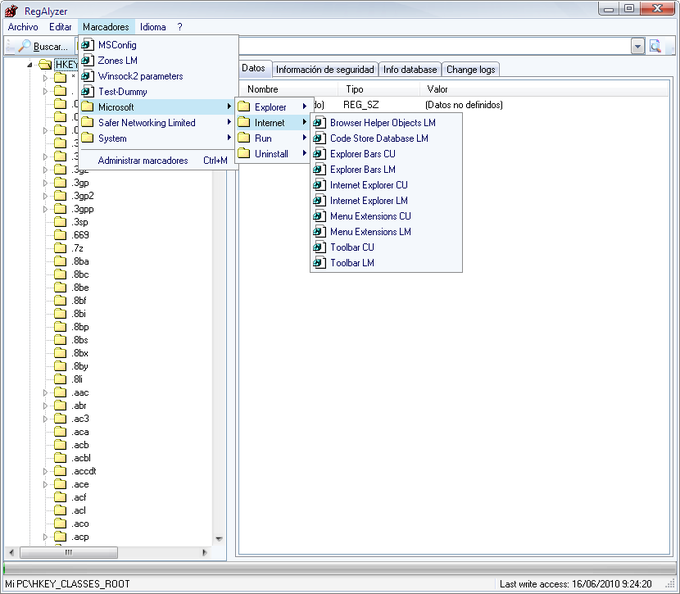The image size is (680, 594).
Task: Expand the .ace tree node
Action: [x=45, y=484]
